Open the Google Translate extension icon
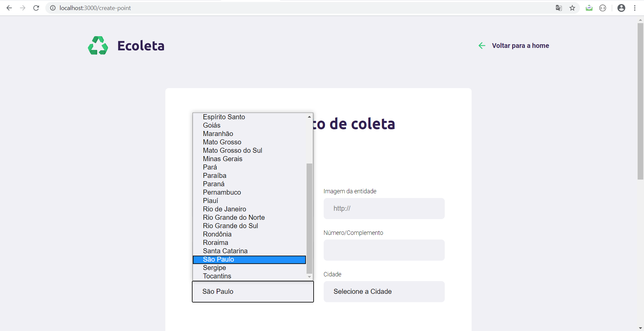The width and height of the screenshot is (644, 331). click(558, 8)
